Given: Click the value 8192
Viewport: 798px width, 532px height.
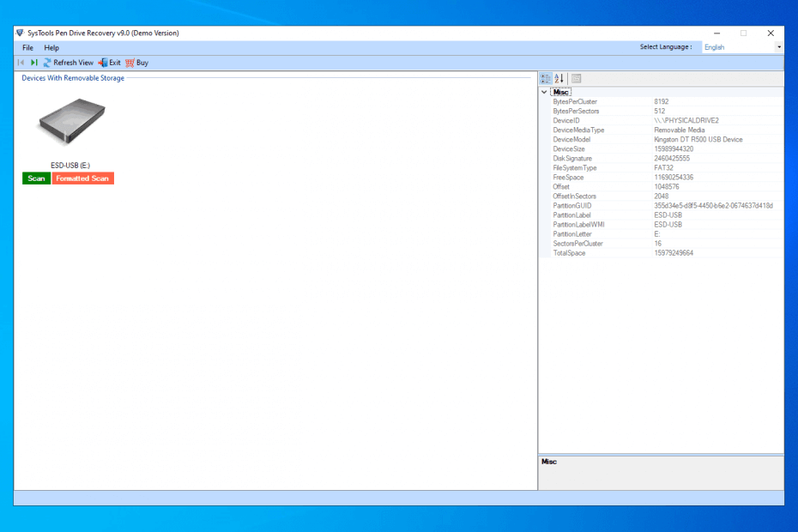Looking at the screenshot, I should pyautogui.click(x=661, y=102).
